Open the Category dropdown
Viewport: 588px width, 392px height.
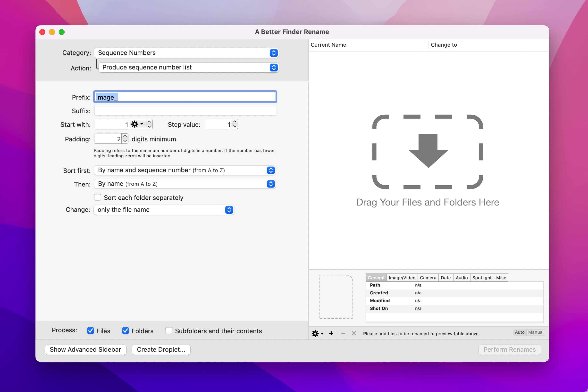click(186, 53)
